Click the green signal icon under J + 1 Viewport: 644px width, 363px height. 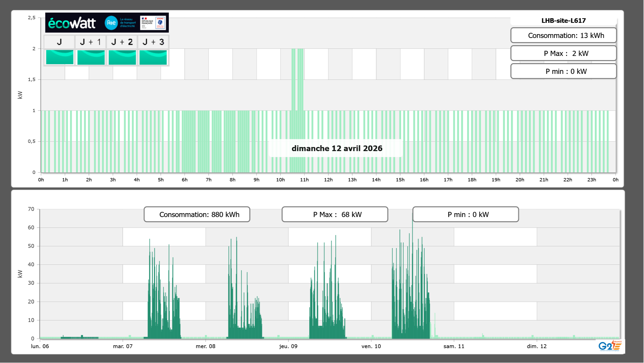pyautogui.click(x=91, y=57)
